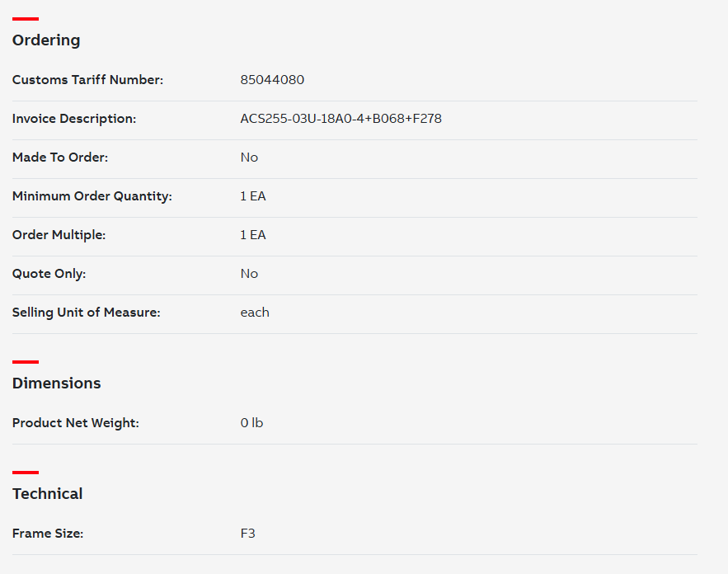Click the Invoice Description label
The image size is (728, 574).
pyautogui.click(x=74, y=119)
